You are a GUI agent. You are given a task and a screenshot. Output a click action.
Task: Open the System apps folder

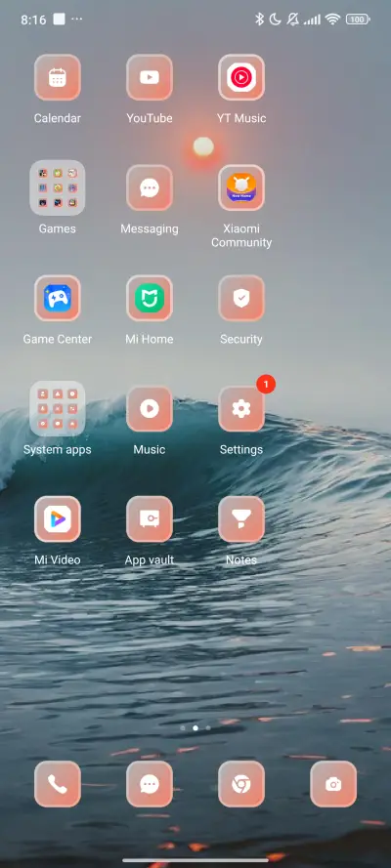click(x=58, y=408)
